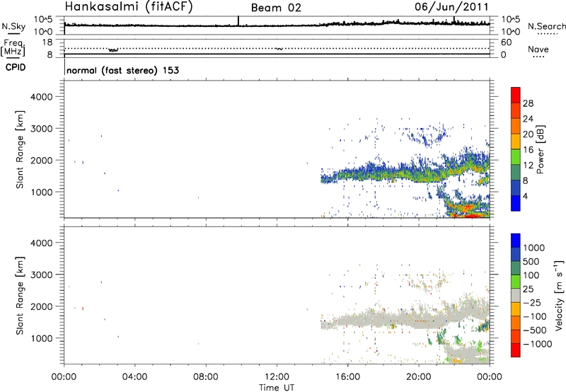The height and width of the screenshot is (392, 566).
Task: Click the Slant Range label of velocity panel
Action: pyautogui.click(x=20, y=296)
